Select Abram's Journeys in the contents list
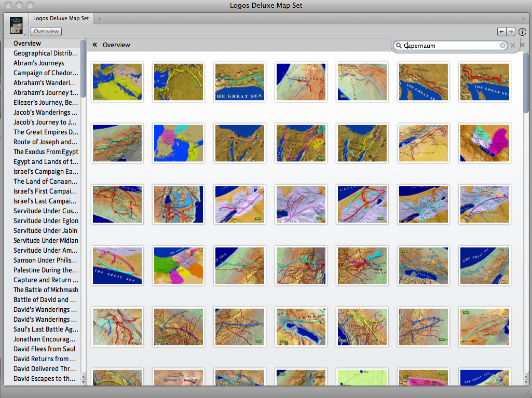532x398 pixels. click(39, 63)
